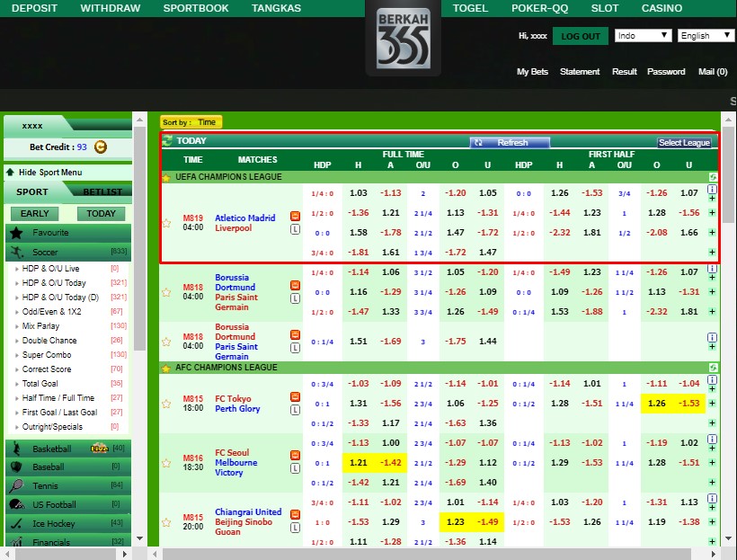Screen dimensions: 737x560
Task: Open the SPORTBOOK menu item
Action: [x=196, y=8]
